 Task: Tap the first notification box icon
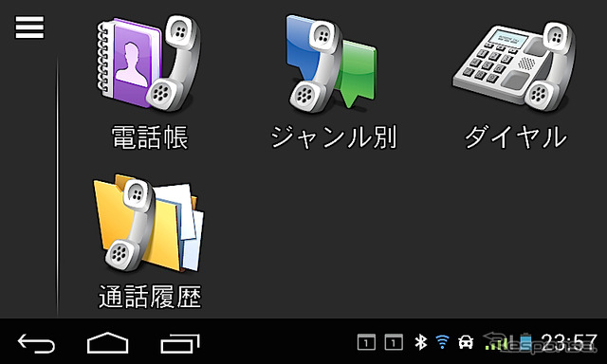click(x=366, y=342)
